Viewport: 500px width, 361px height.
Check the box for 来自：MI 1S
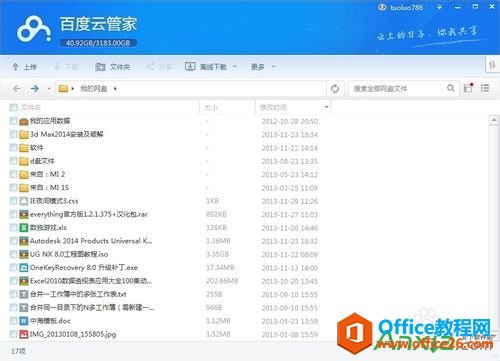point(13,188)
